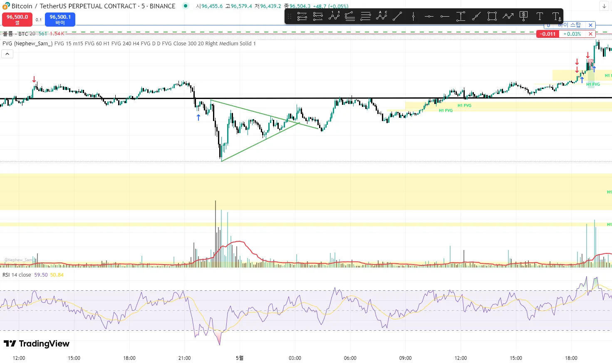Select the Text tool
Screen dimensions: 612x364
pos(540,17)
